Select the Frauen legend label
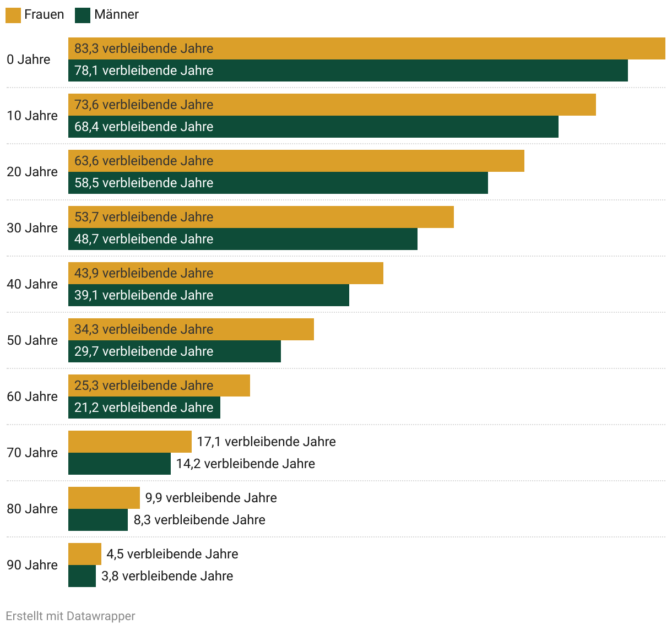Viewport: 672px width, 630px height. [44, 15]
